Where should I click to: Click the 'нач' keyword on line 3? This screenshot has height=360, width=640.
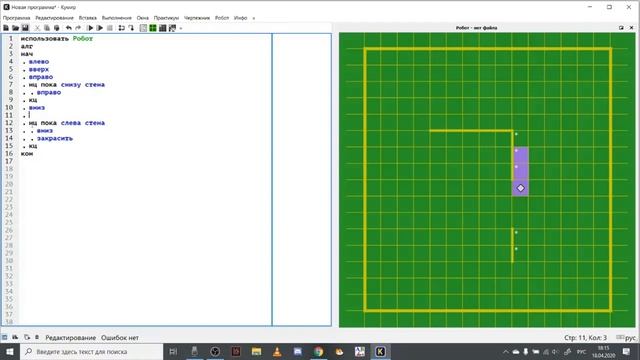tap(27, 54)
